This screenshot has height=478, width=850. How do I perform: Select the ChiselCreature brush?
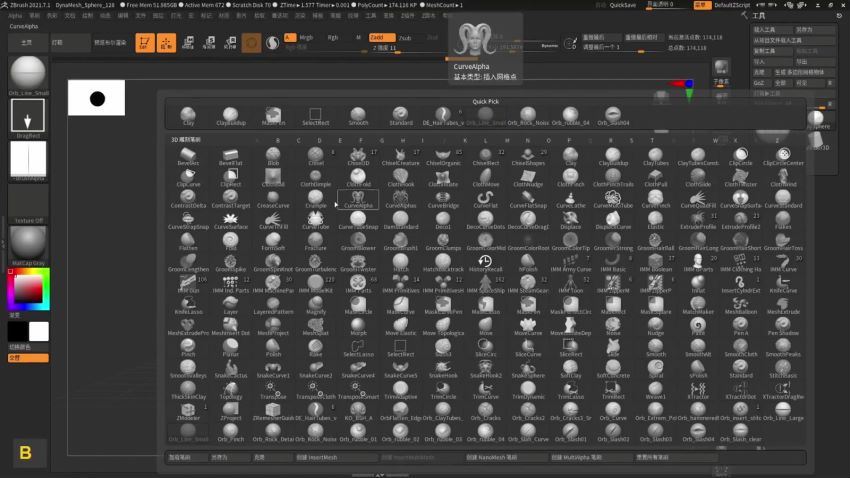pos(401,157)
